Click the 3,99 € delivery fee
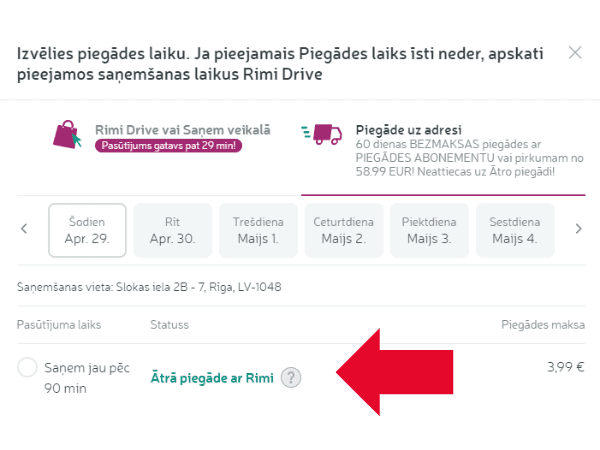Image resolution: width=600 pixels, height=450 pixels. (566, 367)
